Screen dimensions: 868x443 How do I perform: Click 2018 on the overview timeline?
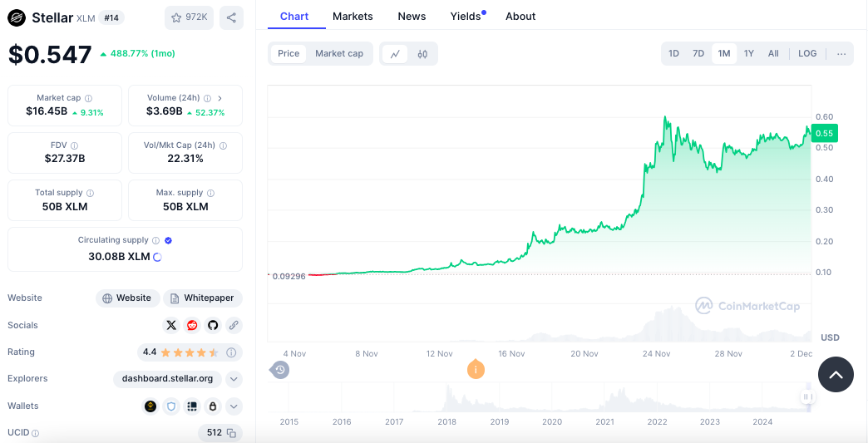(x=446, y=422)
